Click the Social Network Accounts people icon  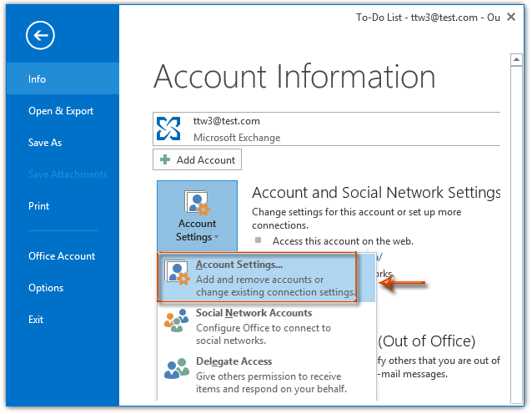tap(177, 321)
